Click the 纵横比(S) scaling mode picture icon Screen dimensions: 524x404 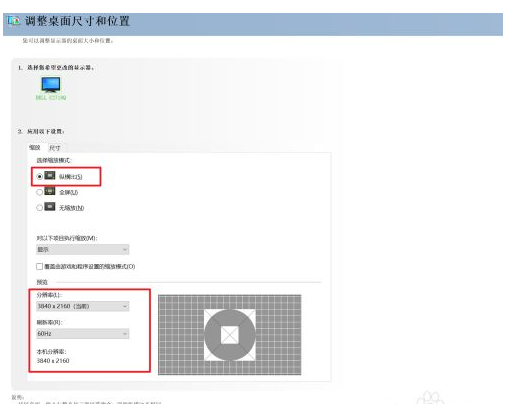[x=50, y=175]
